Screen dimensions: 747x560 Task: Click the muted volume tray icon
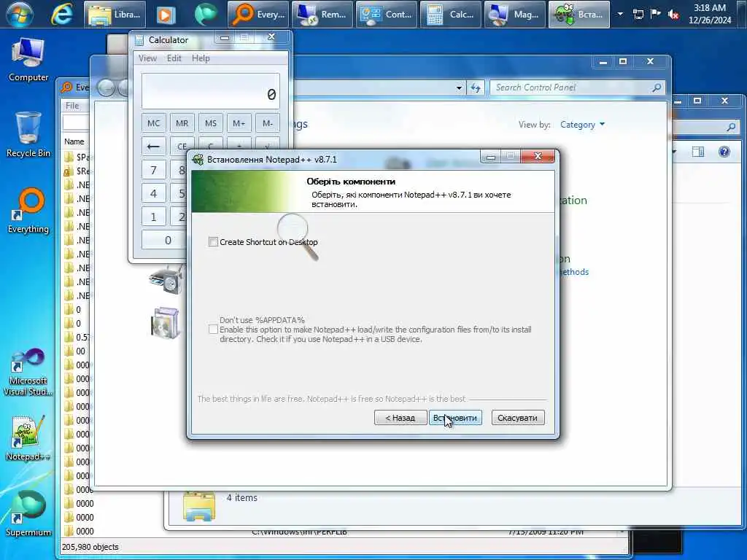coord(673,15)
